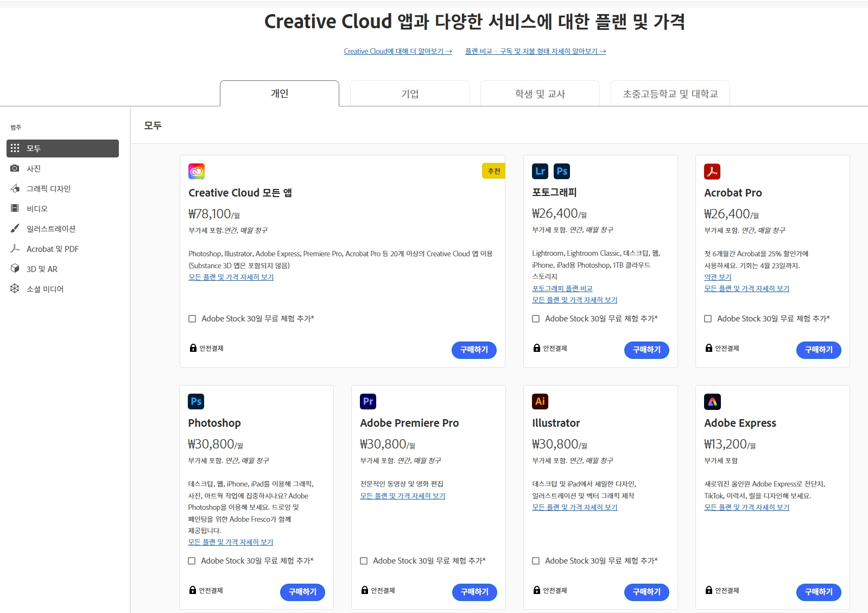
Task: Open the 플랜 비교 구독 및 지불 형태 link
Action: pyautogui.click(x=535, y=51)
